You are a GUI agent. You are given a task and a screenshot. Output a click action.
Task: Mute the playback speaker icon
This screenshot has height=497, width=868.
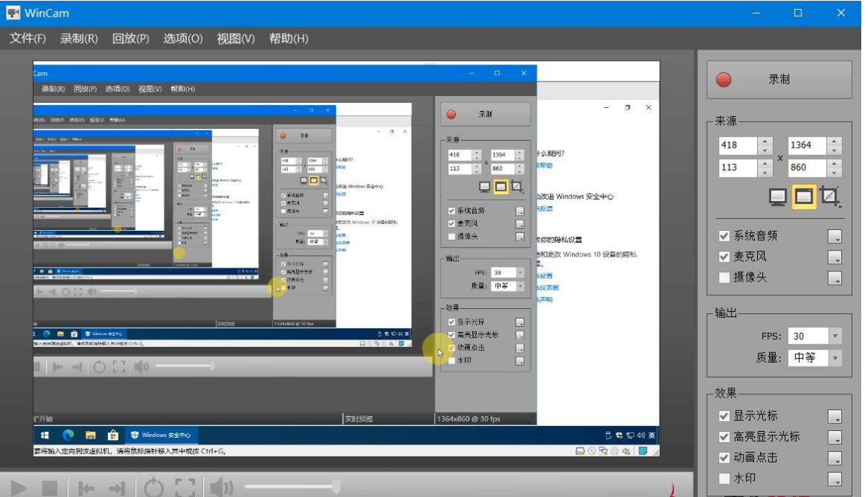[x=221, y=489]
